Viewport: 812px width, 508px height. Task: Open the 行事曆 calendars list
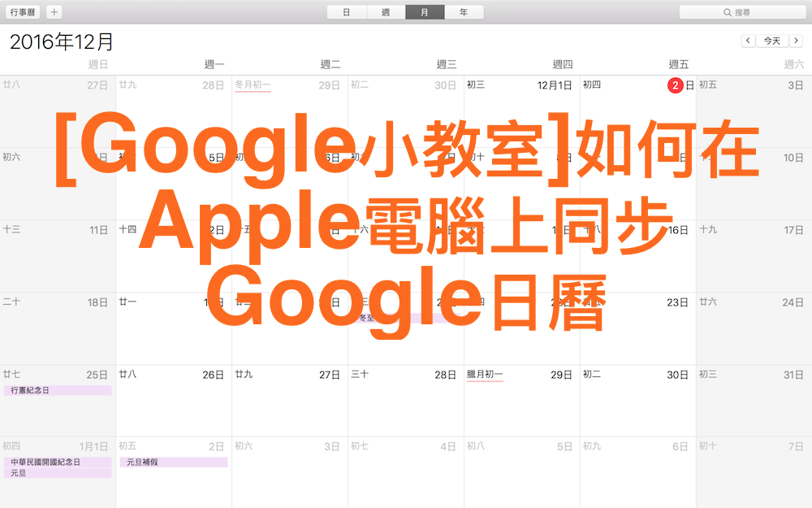click(x=23, y=12)
